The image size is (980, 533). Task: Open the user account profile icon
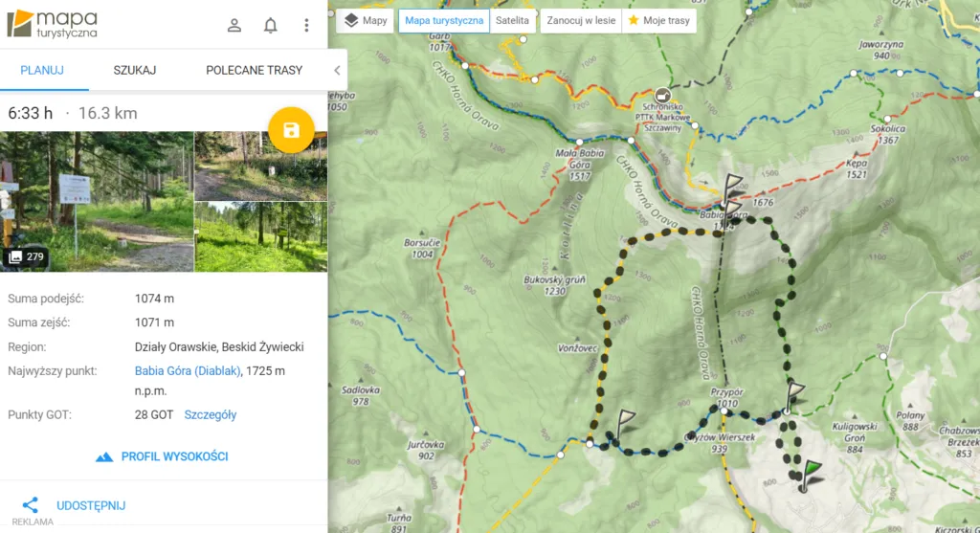pos(234,25)
